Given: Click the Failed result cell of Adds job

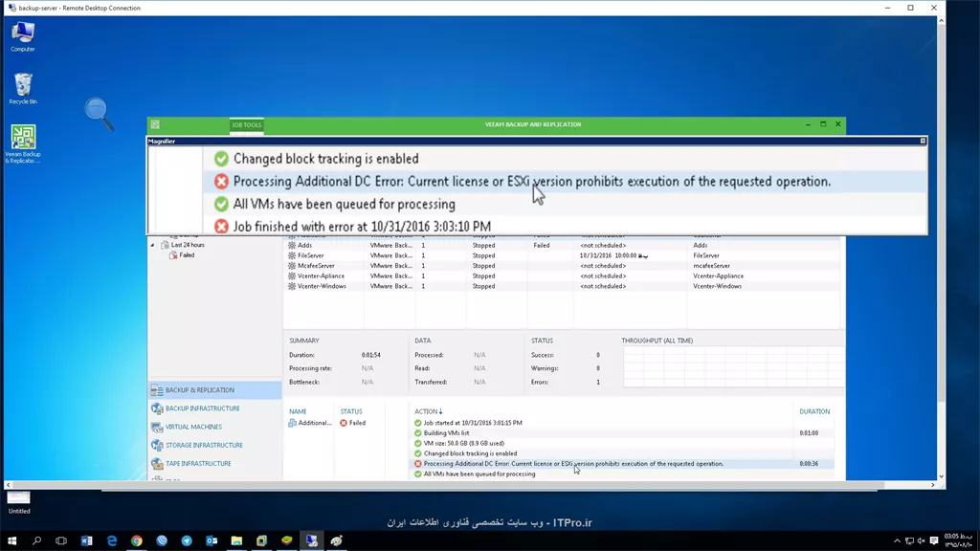Looking at the screenshot, I should (542, 246).
